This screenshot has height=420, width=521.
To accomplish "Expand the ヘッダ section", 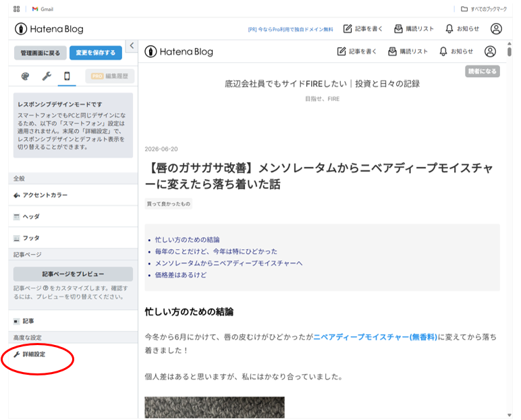I will [73, 217].
